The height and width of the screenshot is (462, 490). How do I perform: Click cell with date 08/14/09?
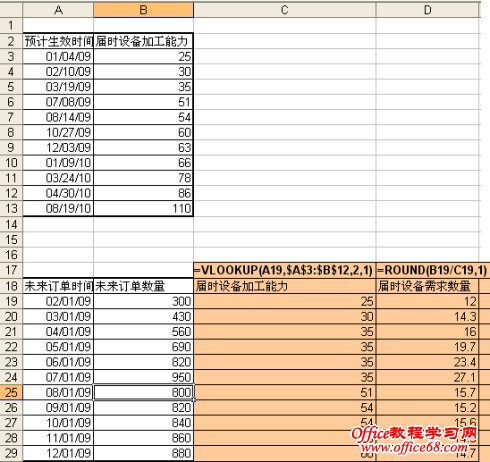pyautogui.click(x=58, y=117)
